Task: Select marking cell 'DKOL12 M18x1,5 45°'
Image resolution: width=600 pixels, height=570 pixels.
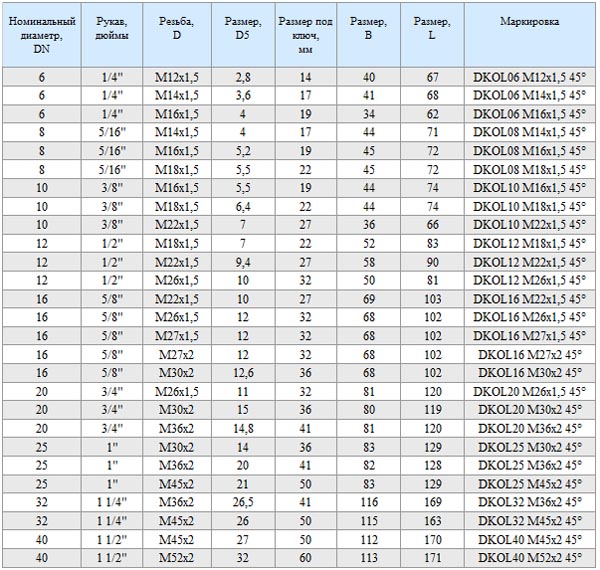Action: pos(530,244)
